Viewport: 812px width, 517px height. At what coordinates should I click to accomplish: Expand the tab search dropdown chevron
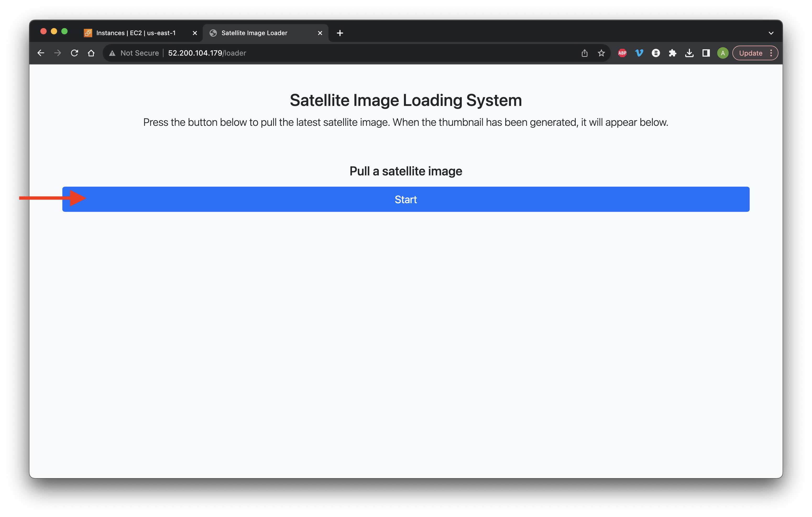pos(771,33)
